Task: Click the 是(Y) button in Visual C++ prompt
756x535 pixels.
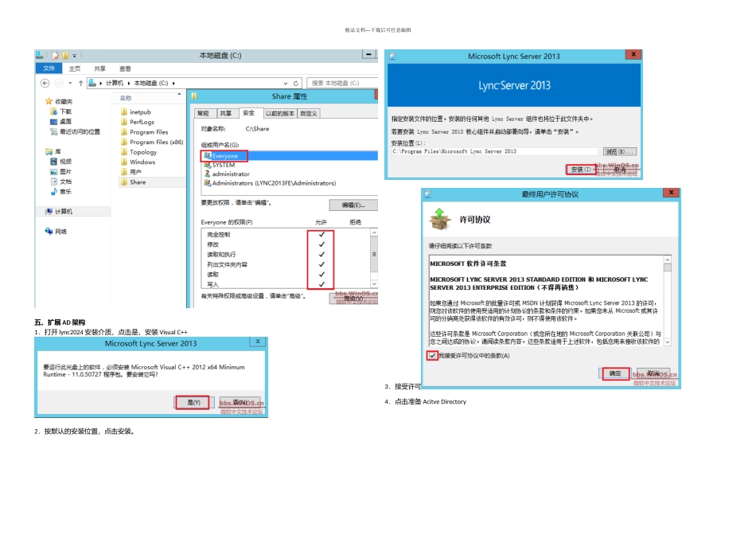Action: (193, 402)
